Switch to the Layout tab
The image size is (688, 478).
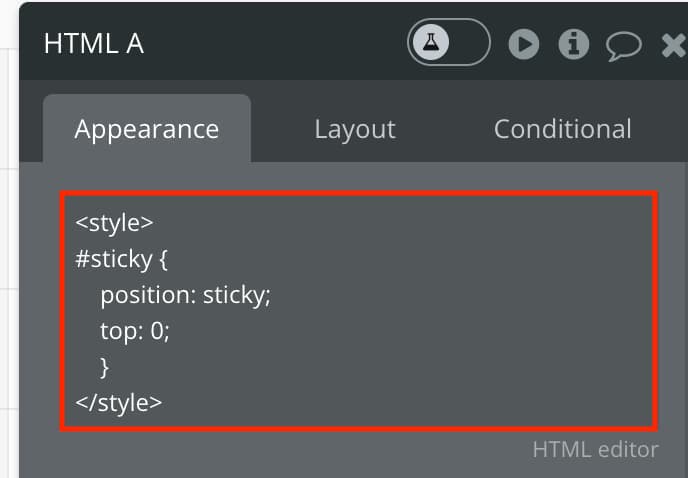coord(355,129)
